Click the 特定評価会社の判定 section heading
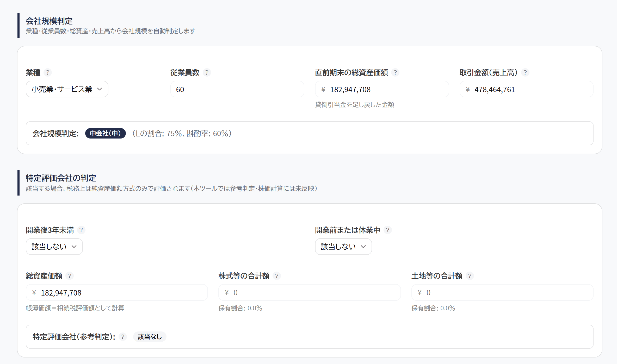The width and height of the screenshot is (617, 364). pos(61,178)
